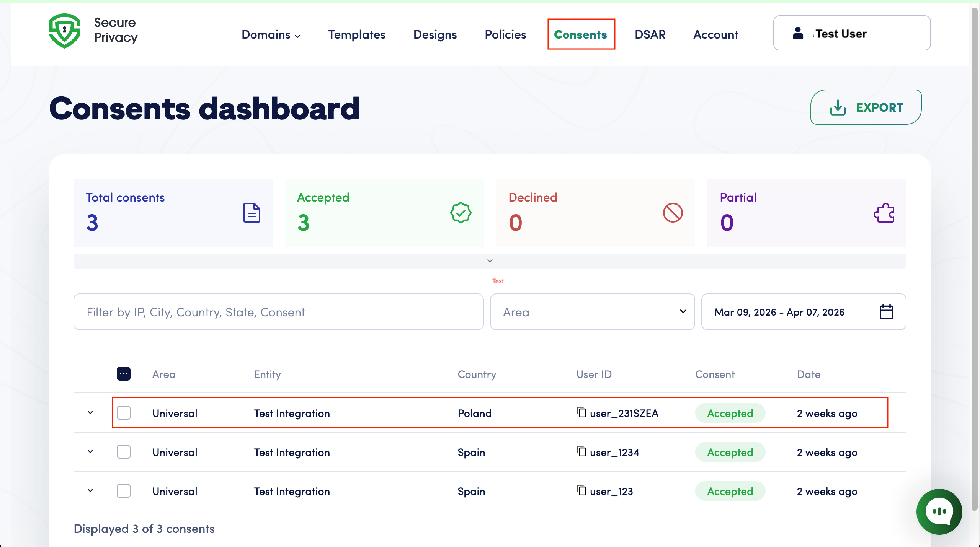This screenshot has height=547, width=980.
Task: Click the Secure Privacy shield logo
Action: 64,31
